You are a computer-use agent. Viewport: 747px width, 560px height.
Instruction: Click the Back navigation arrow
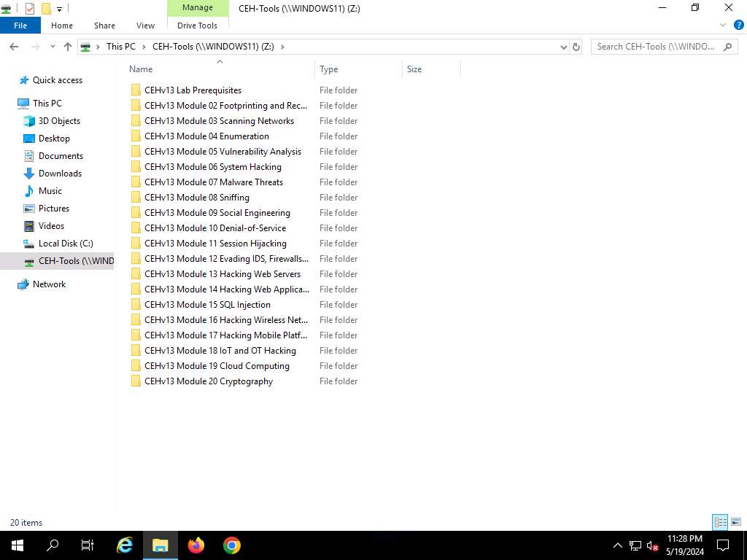(x=14, y=47)
